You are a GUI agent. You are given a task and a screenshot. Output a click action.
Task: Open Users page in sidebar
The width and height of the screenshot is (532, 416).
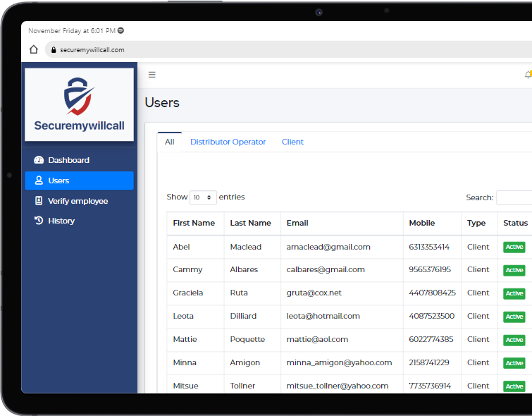(x=79, y=181)
